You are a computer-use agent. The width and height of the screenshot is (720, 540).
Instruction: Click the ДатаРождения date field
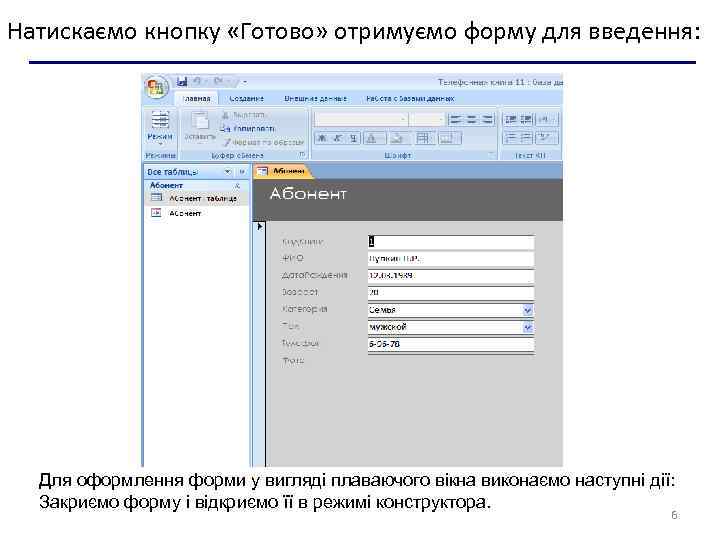click(451, 276)
